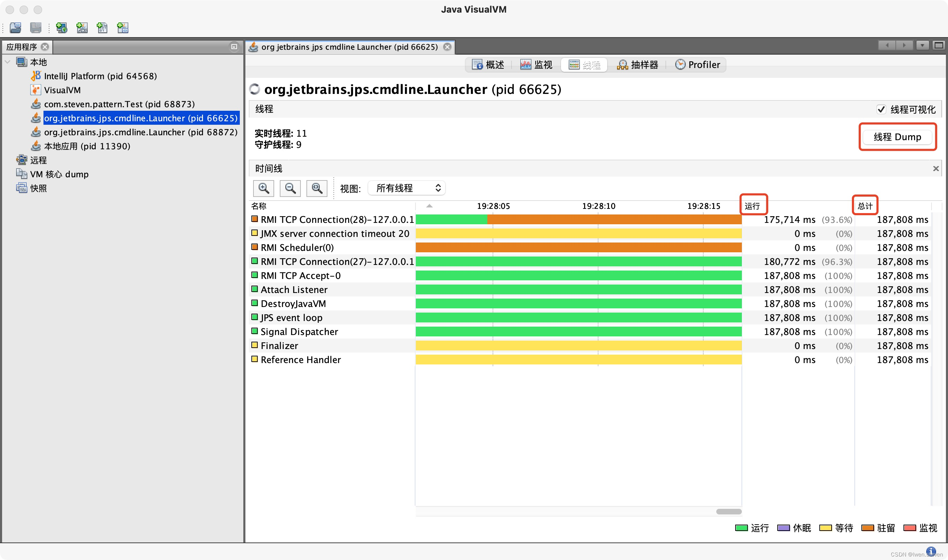Click Add VM Coredump toolbar icon

pos(102,28)
